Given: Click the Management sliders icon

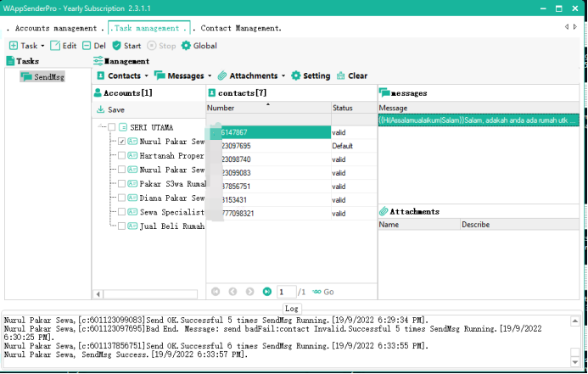Looking at the screenshot, I should (98, 61).
